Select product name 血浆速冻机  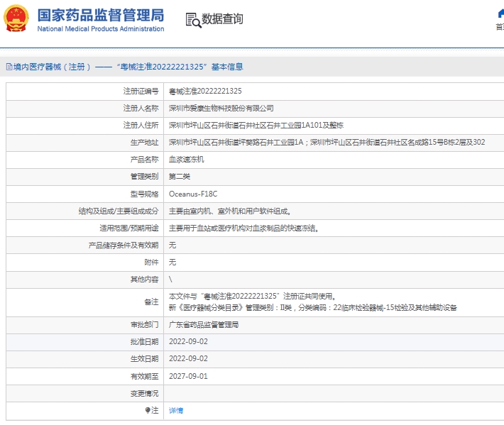point(187,160)
